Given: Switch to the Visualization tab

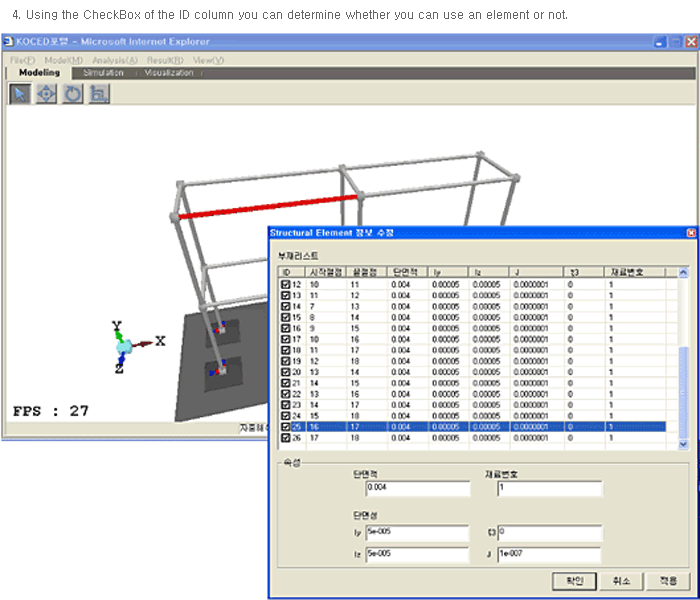Looking at the screenshot, I should click(168, 73).
